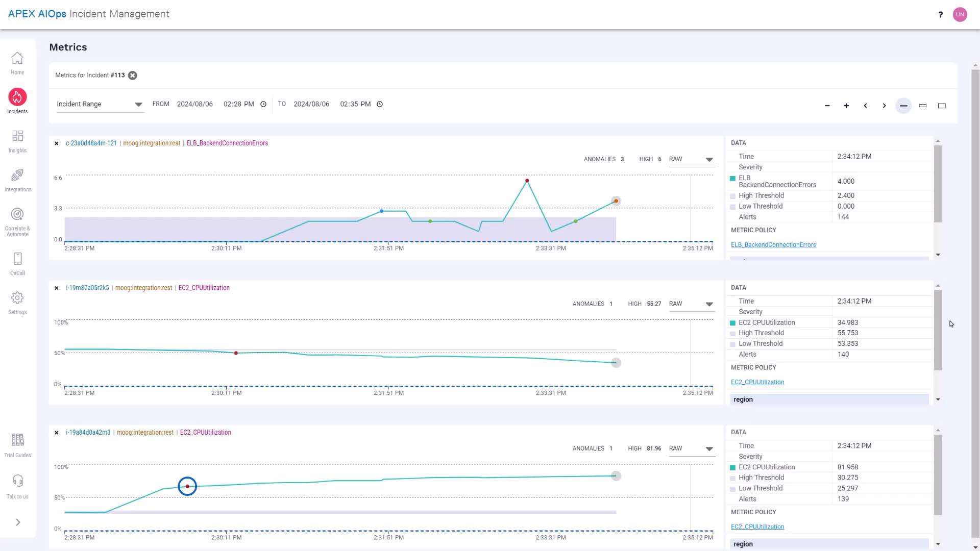
Task: Open the Settings gear in sidebar
Action: [x=17, y=303]
